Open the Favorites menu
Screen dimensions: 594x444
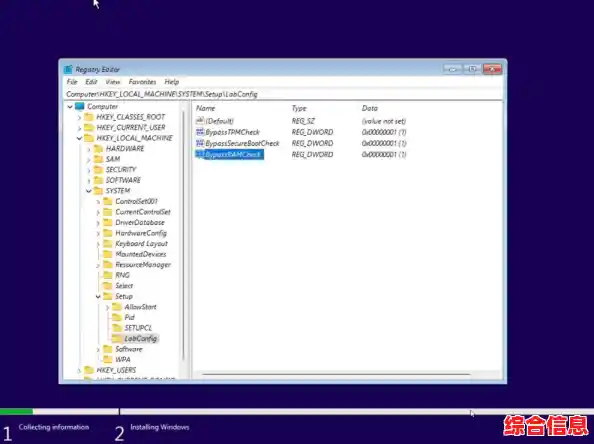tap(142, 82)
